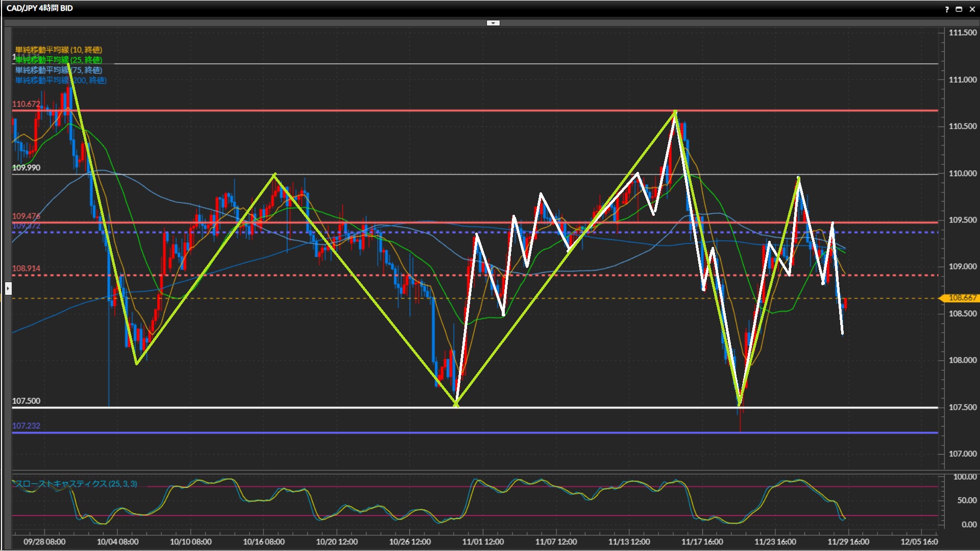This screenshot has width=980, height=551.
Task: Click the 200-period moving average label
Action: (x=61, y=80)
